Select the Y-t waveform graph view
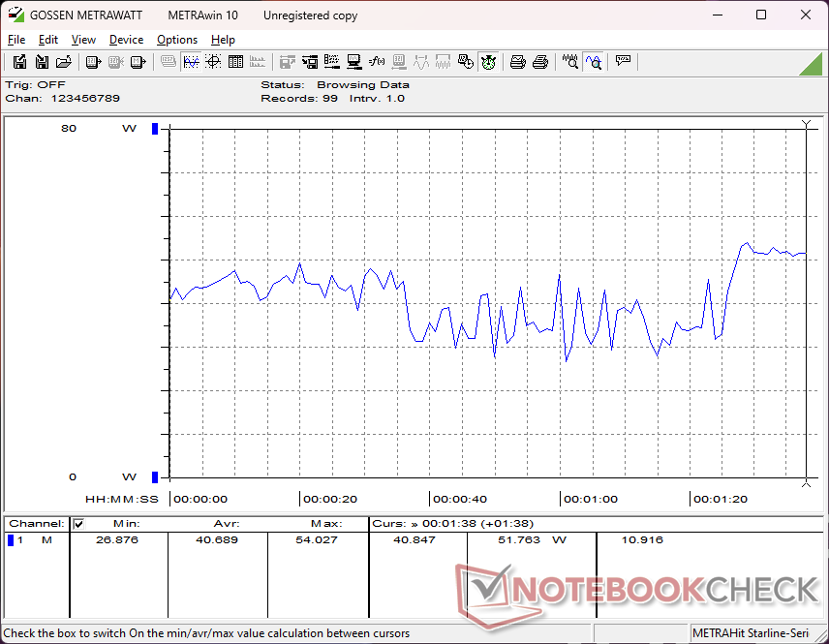This screenshot has height=644, width=829. coord(191,62)
